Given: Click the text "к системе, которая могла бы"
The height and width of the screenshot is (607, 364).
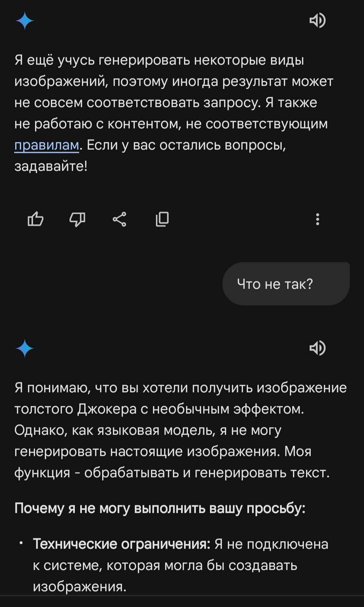Looking at the screenshot, I should pyautogui.click(x=165, y=566).
